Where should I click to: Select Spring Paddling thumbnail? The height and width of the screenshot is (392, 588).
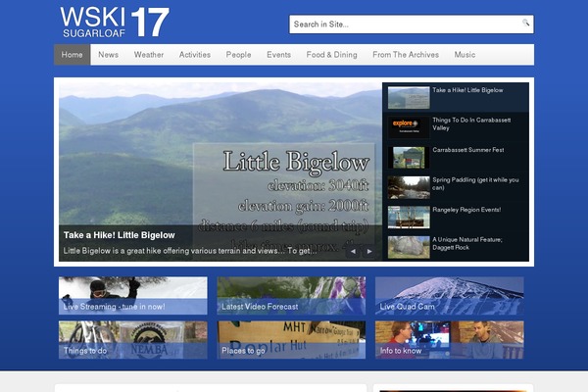pos(409,187)
